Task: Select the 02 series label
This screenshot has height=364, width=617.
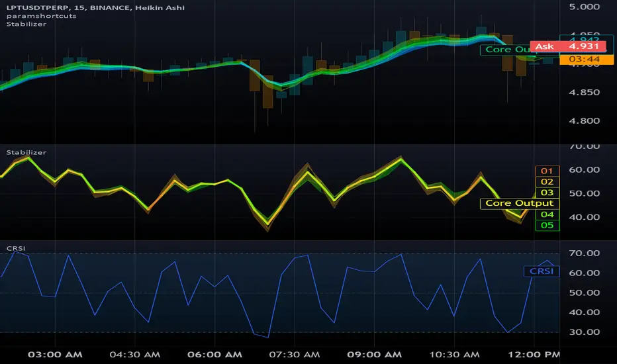Action: pyautogui.click(x=547, y=181)
